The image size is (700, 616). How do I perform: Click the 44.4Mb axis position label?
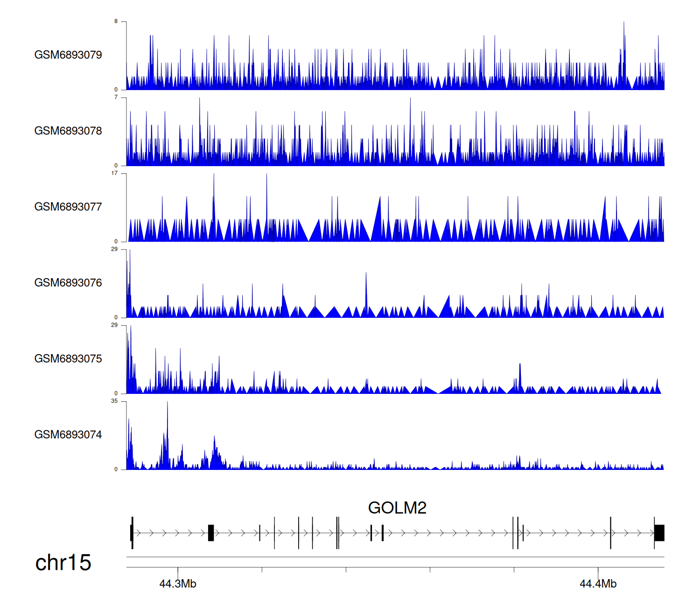[598, 584]
